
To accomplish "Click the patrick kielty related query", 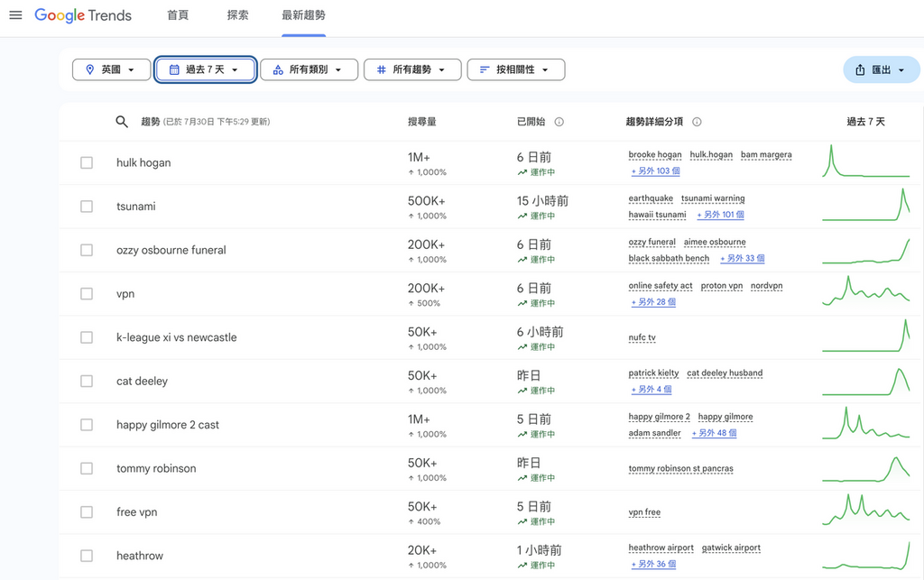I will click(653, 373).
